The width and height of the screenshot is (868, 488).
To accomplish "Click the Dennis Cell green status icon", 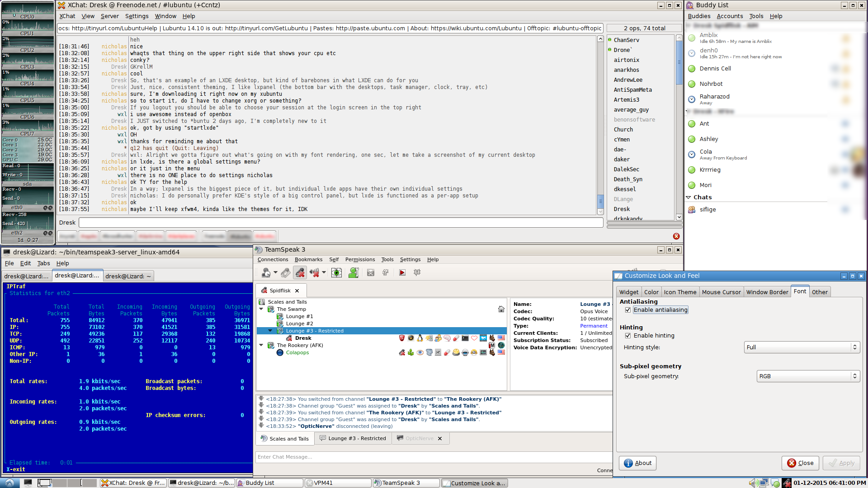I will 692,69.
